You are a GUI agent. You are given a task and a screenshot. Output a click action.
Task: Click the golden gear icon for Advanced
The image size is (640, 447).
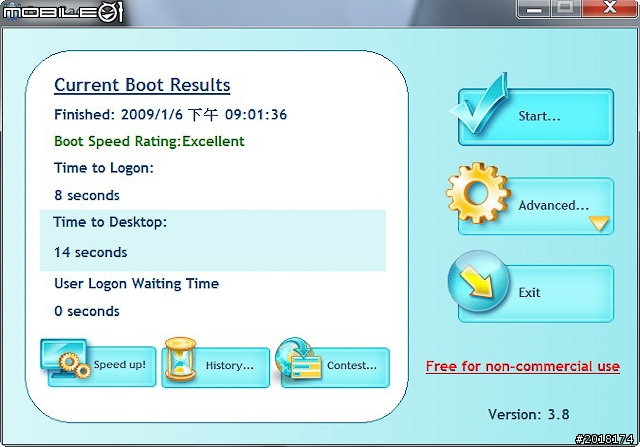pos(479,197)
